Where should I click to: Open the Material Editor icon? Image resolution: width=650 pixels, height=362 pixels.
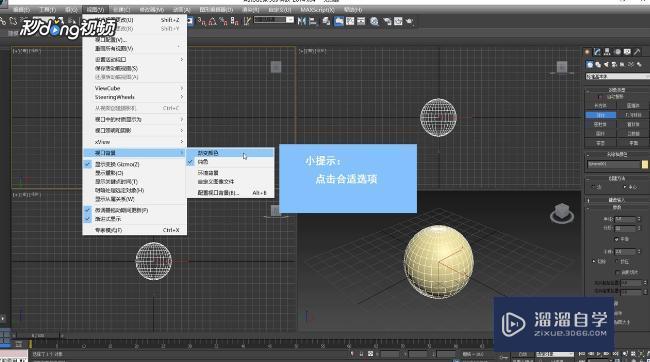point(374,21)
